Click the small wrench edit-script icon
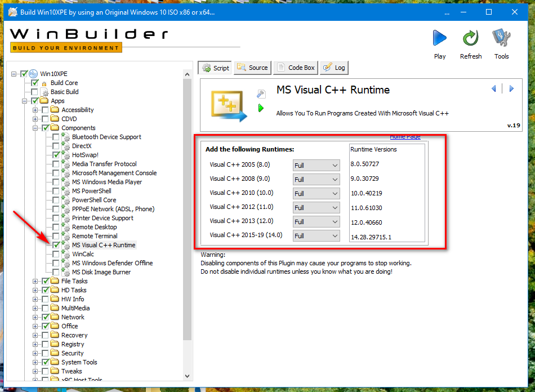This screenshot has height=392, width=535. coord(261,94)
